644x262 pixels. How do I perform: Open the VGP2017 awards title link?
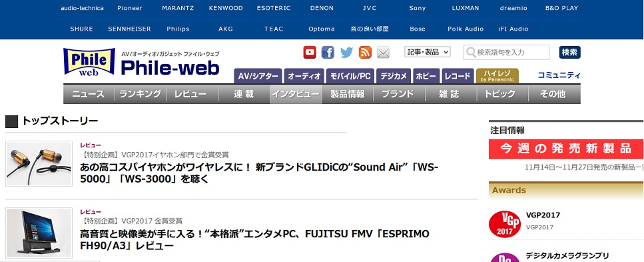[x=543, y=215]
